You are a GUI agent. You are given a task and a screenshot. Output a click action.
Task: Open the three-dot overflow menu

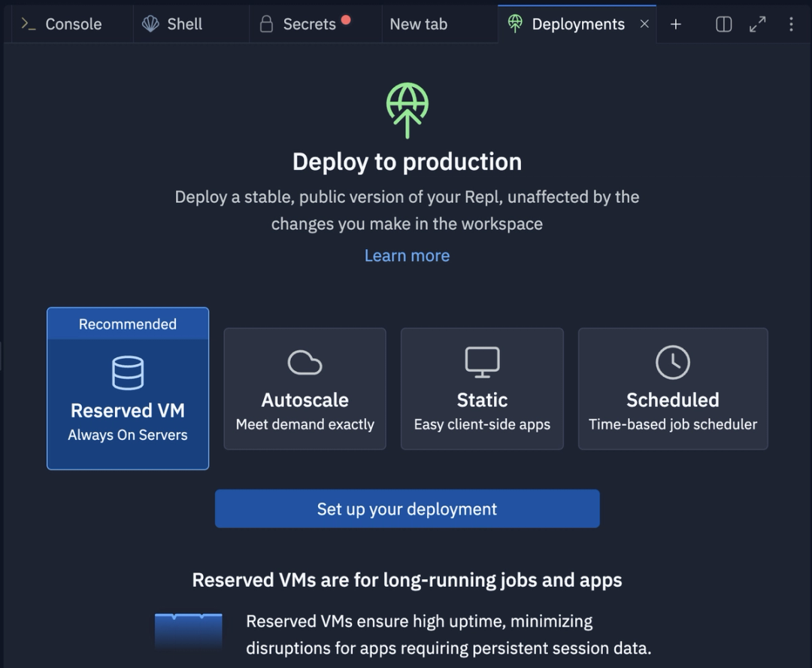(791, 23)
